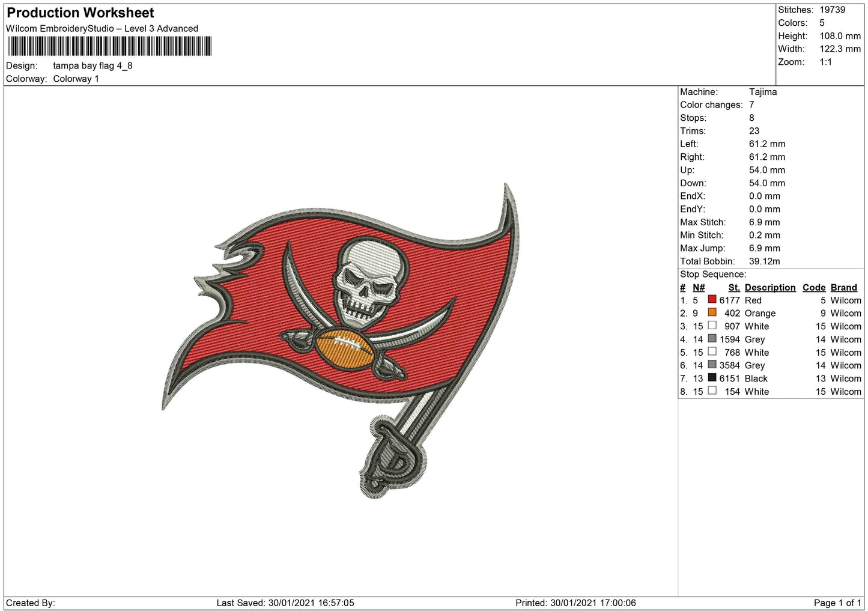Click the stitch count '6177'
868x611 pixels.
click(x=729, y=300)
